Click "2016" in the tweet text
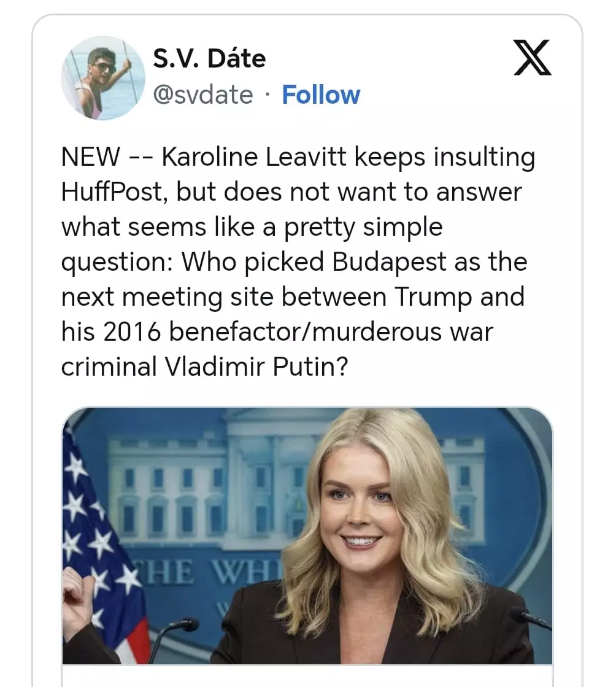This screenshot has height=687, width=616. click(131, 332)
